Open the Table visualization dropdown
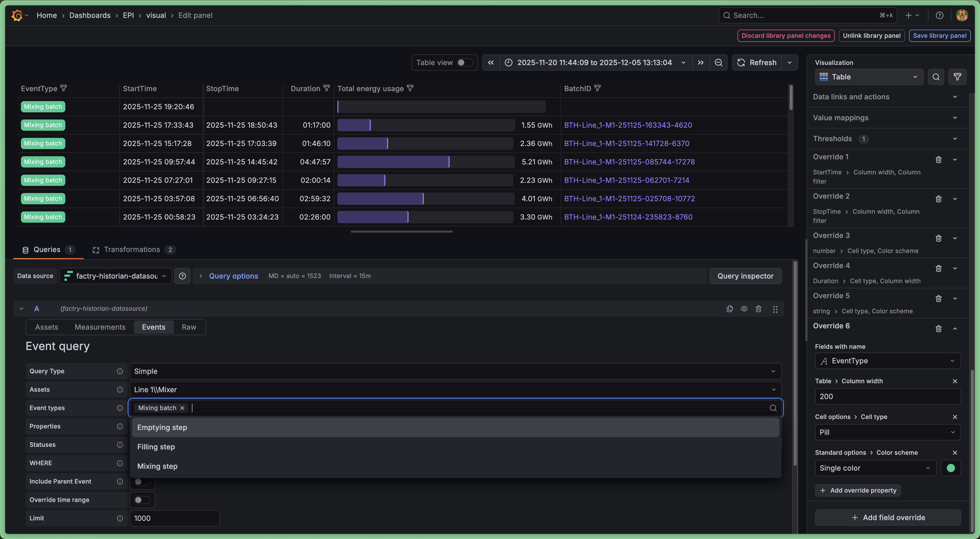The width and height of the screenshot is (980, 539). (x=869, y=77)
